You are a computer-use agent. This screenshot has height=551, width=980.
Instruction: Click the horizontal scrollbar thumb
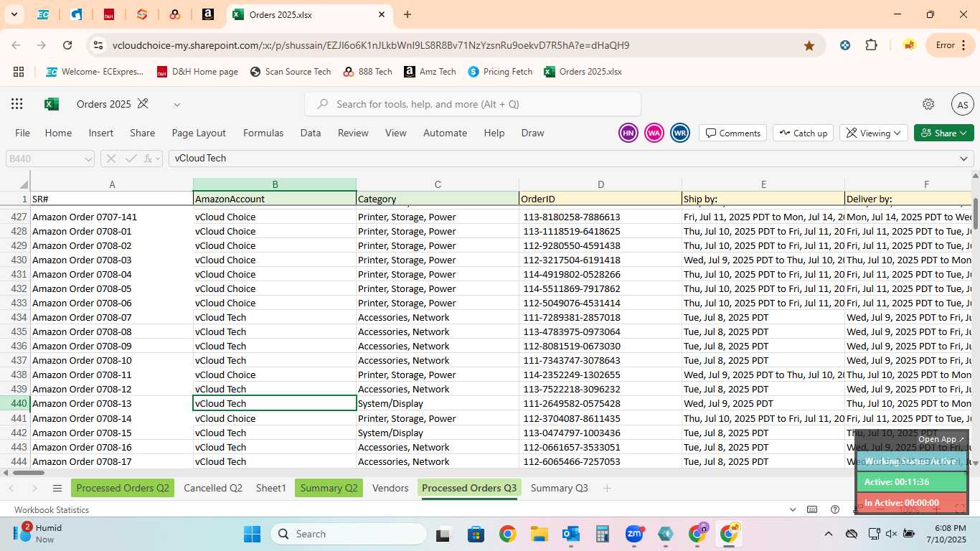tap(28, 473)
